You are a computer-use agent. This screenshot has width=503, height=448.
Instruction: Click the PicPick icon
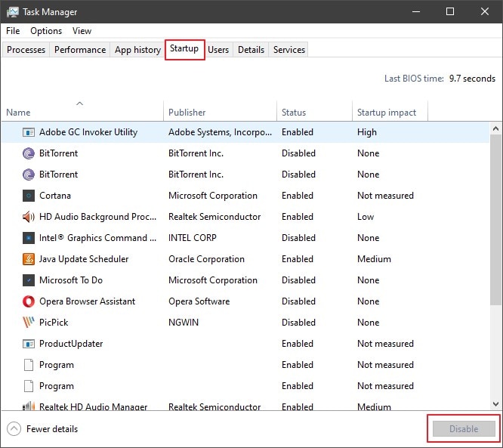(29, 323)
